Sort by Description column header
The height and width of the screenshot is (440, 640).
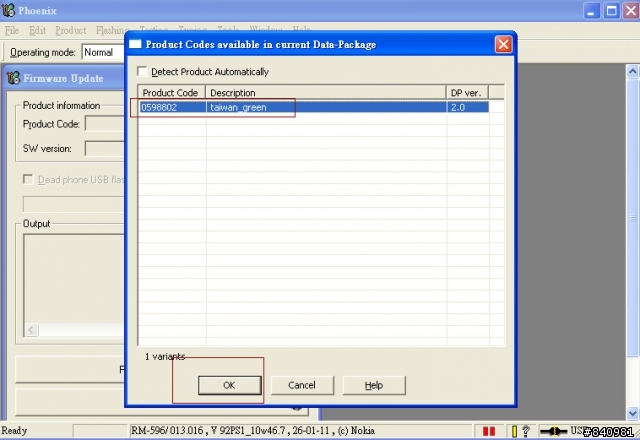[326, 93]
